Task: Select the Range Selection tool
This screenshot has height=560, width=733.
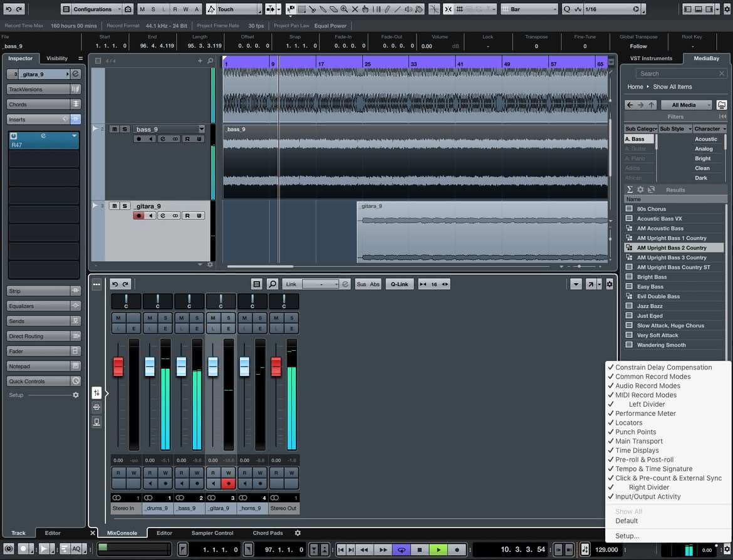Action: [302, 9]
